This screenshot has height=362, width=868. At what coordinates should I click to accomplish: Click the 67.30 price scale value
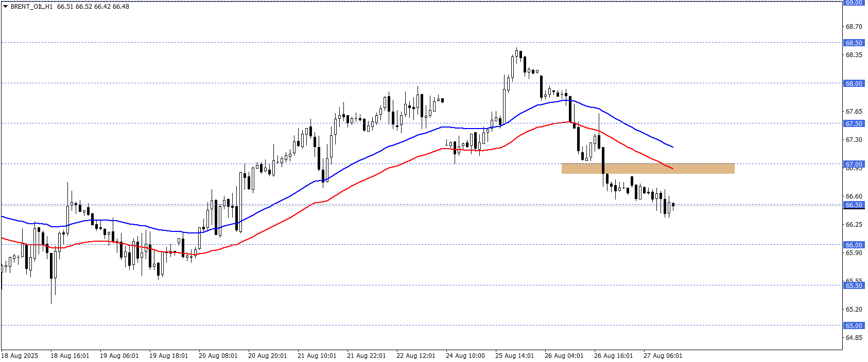854,140
